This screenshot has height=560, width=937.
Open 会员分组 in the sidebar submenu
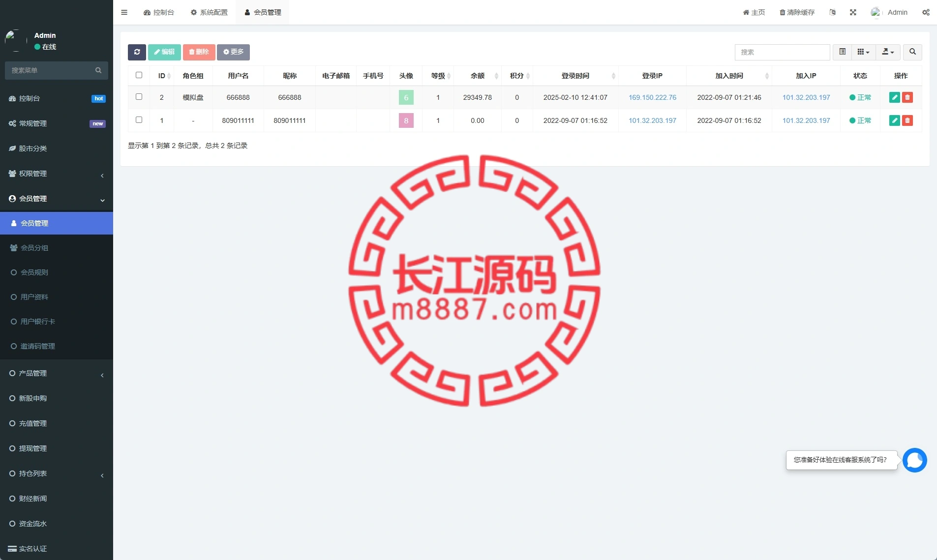tap(57, 248)
